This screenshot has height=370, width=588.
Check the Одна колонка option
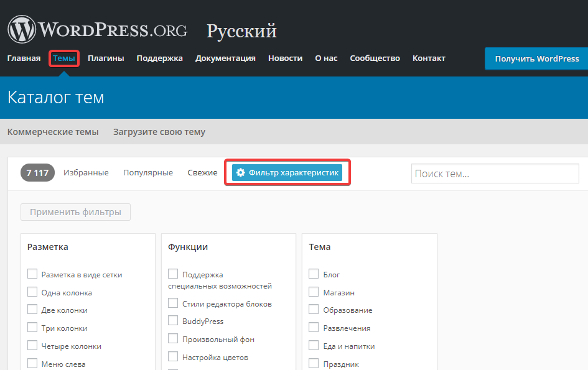pyautogui.click(x=32, y=292)
